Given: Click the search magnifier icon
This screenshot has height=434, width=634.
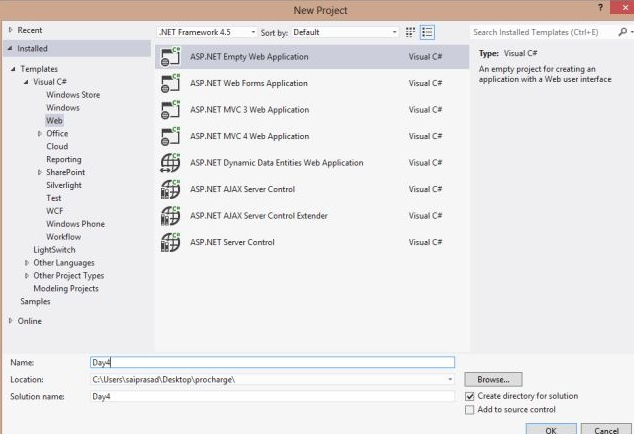Looking at the screenshot, I should coord(622,32).
